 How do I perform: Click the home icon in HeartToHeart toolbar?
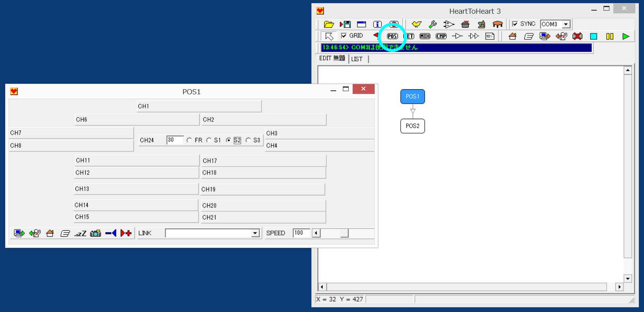tap(512, 36)
